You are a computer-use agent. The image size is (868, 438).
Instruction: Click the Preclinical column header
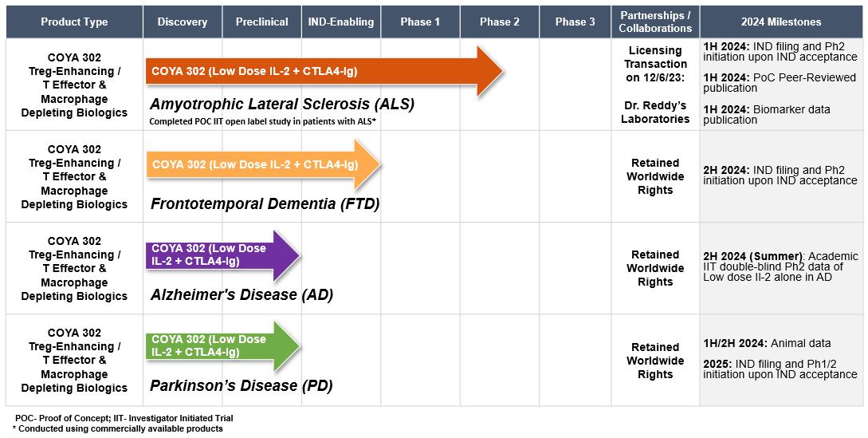262,22
